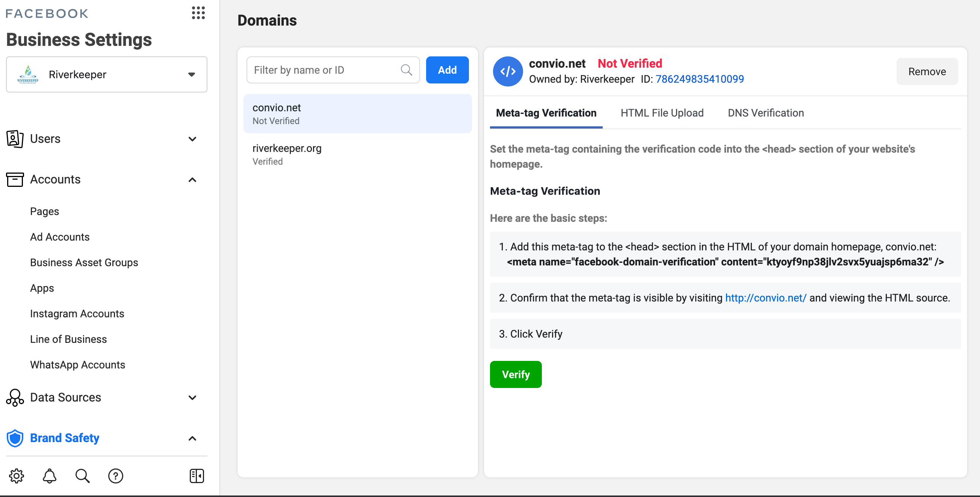The height and width of the screenshot is (497, 980).
Task: Collapse the Accounts section chevron
Action: (192, 180)
